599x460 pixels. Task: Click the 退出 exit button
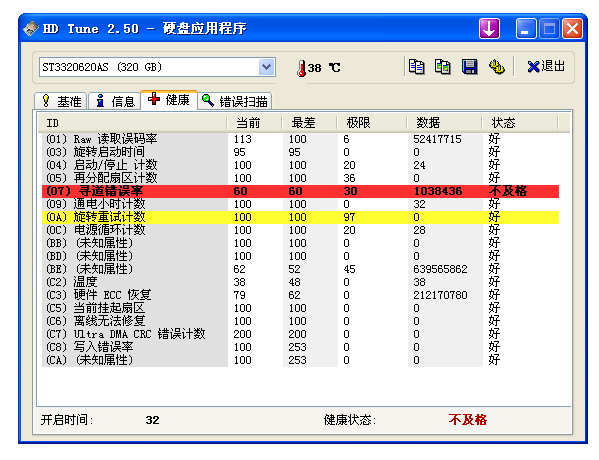click(546, 66)
